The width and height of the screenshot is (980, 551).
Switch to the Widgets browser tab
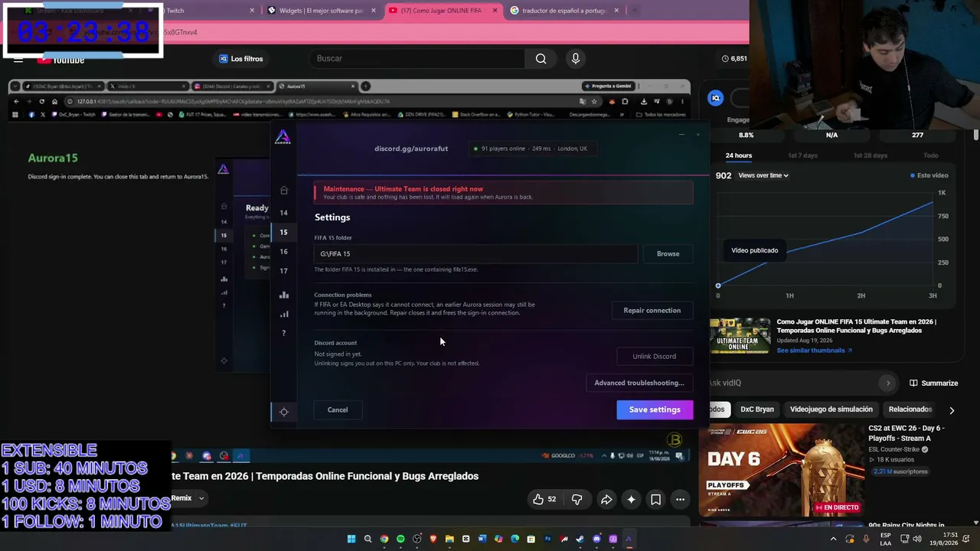point(321,11)
